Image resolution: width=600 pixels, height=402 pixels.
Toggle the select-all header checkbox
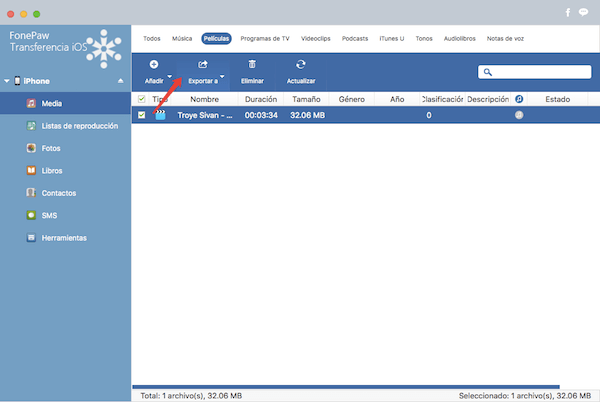click(142, 99)
